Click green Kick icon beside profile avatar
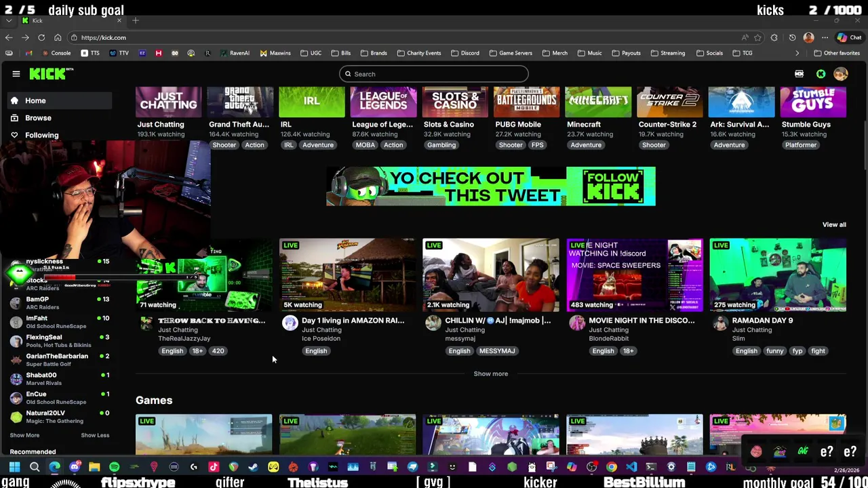The image size is (868, 488). point(821,74)
